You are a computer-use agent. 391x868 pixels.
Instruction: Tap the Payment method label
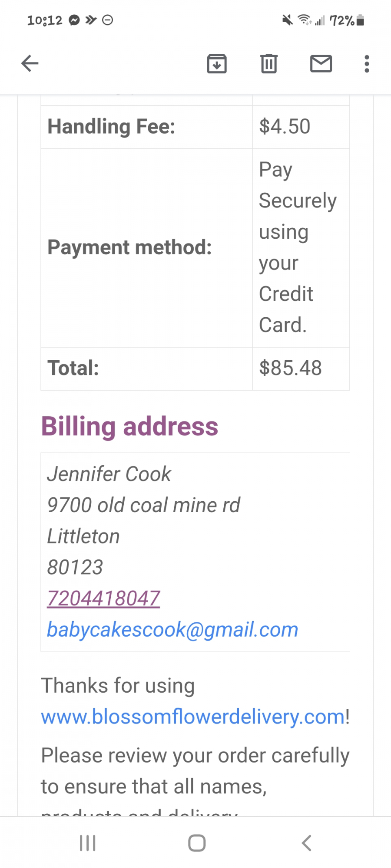129,247
